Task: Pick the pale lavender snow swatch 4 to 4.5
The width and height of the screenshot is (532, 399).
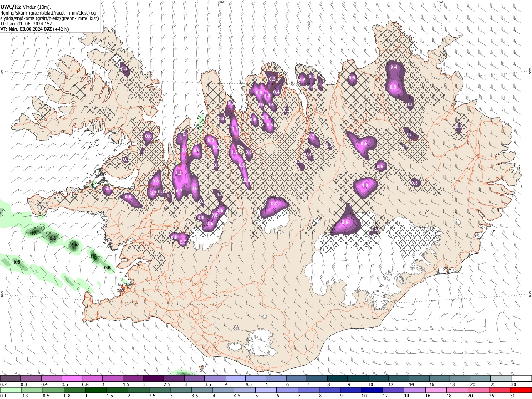Action: tap(235, 379)
